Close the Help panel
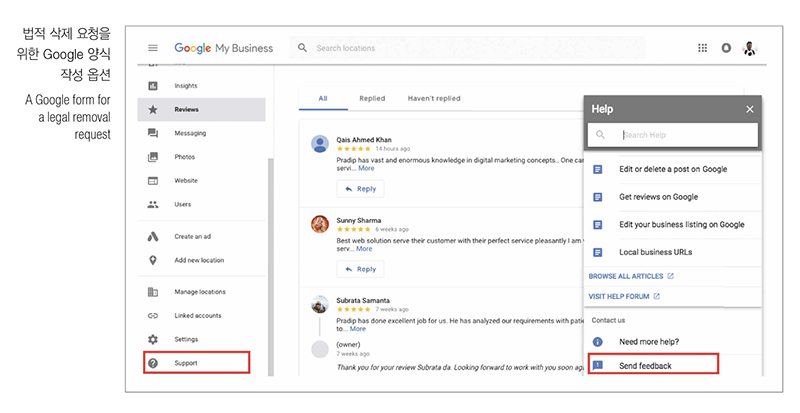The height and width of the screenshot is (413, 800). [750, 109]
